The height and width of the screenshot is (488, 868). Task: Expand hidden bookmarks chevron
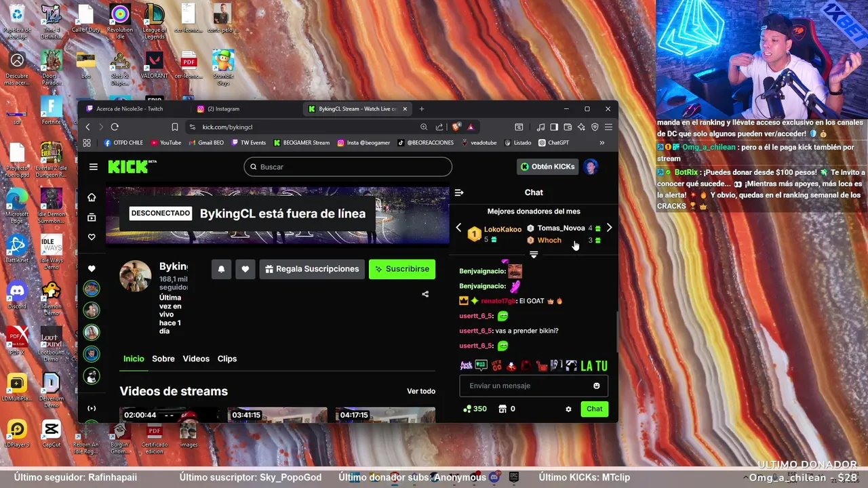601,143
